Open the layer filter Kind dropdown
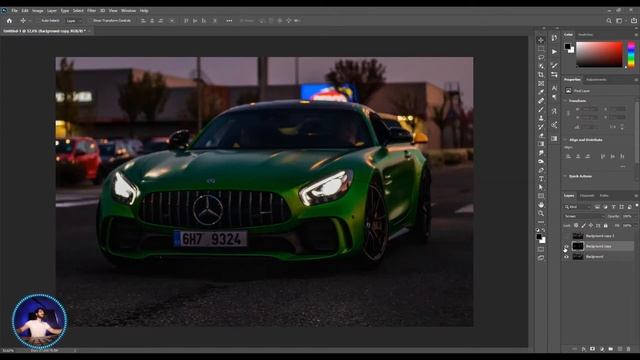 click(x=578, y=207)
